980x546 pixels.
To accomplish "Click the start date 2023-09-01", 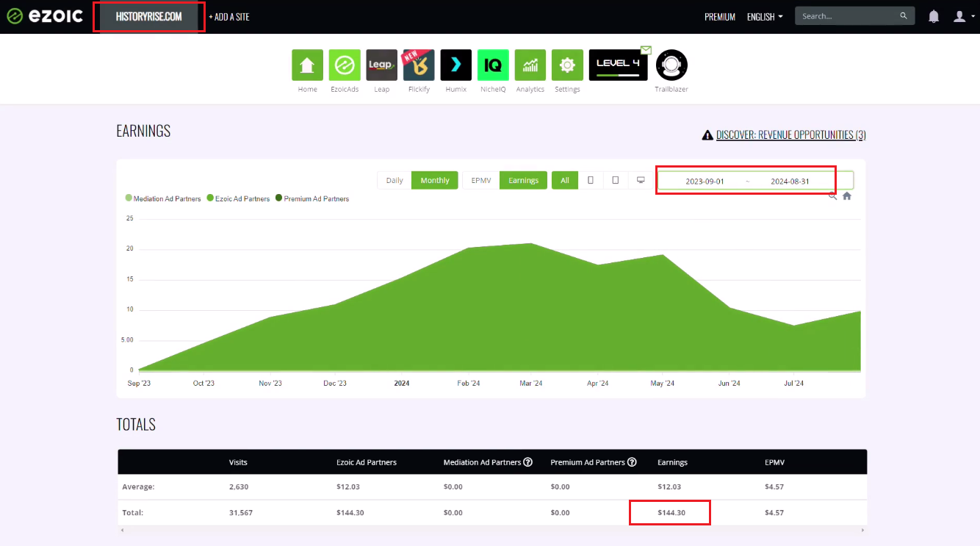I will [705, 181].
